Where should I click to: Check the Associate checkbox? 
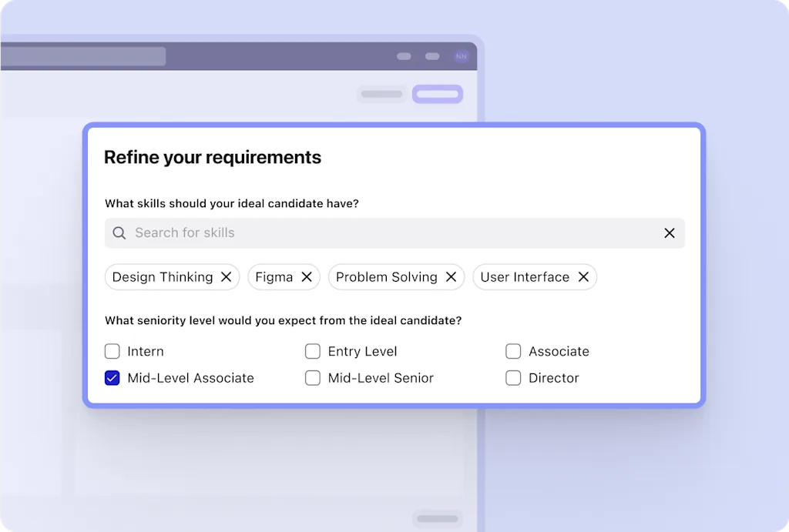point(513,351)
